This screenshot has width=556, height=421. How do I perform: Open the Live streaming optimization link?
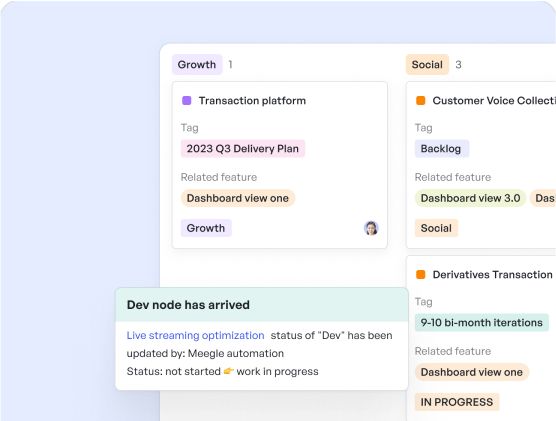[x=195, y=336]
